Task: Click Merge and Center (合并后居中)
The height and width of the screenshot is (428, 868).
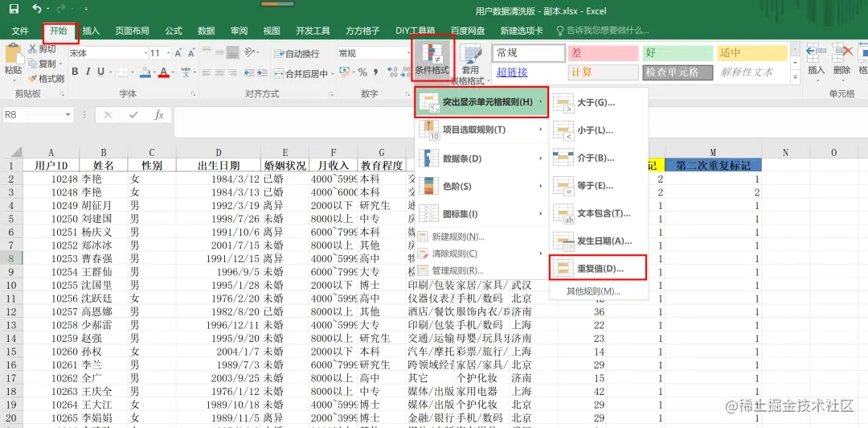Action: [300, 73]
